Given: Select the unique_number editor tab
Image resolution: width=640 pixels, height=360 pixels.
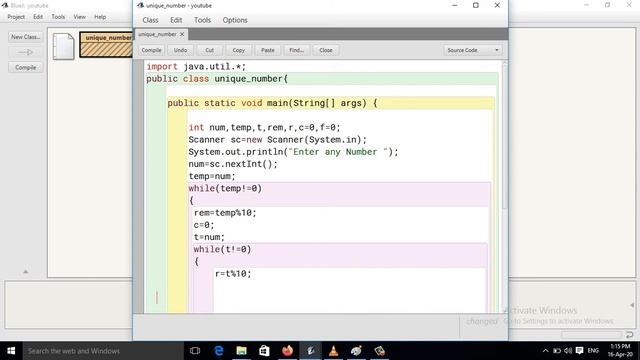Looking at the screenshot, I should click(157, 34).
